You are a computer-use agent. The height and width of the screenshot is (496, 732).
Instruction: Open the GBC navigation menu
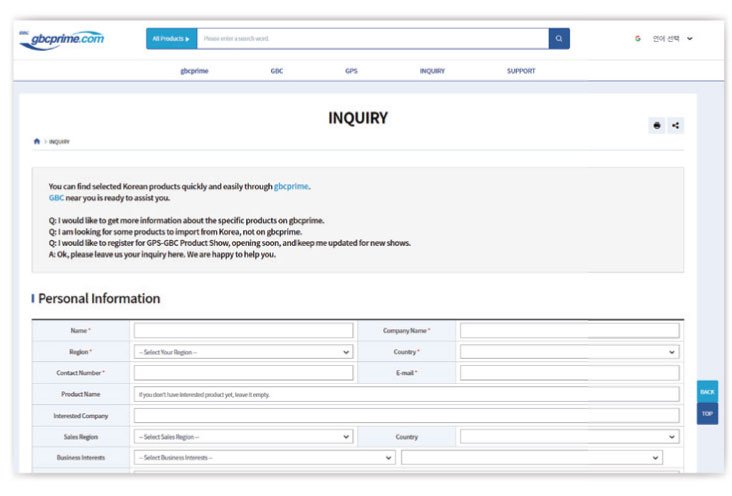coord(277,71)
